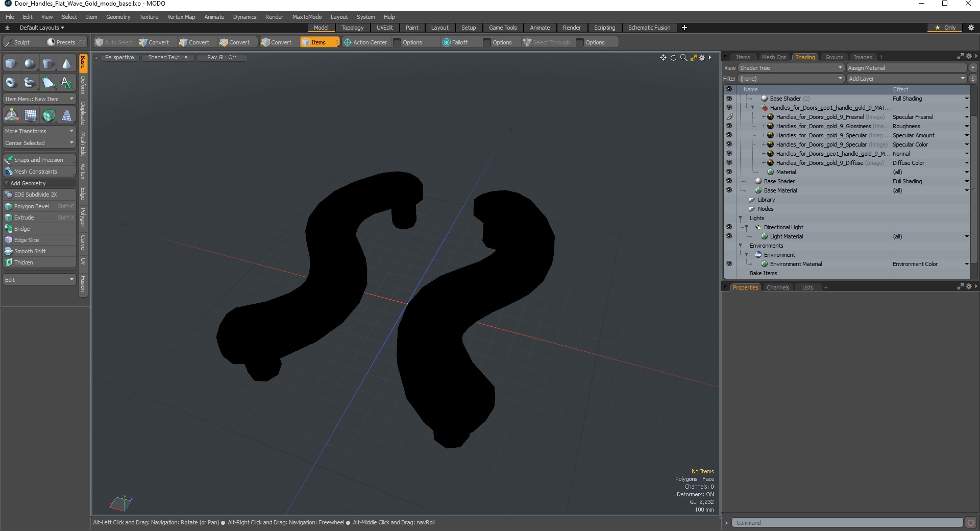Add a new layout tab with plus
The width and height of the screenshot is (980, 531).
(x=684, y=28)
